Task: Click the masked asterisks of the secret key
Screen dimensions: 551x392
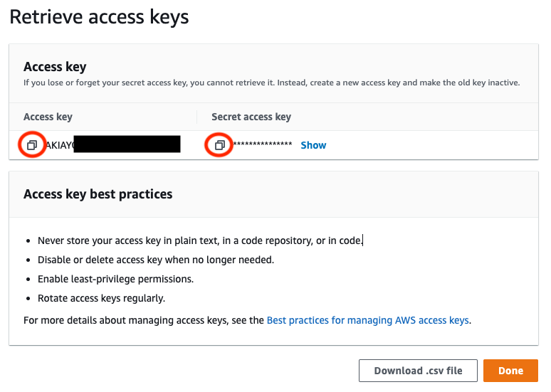Action: [x=263, y=144]
